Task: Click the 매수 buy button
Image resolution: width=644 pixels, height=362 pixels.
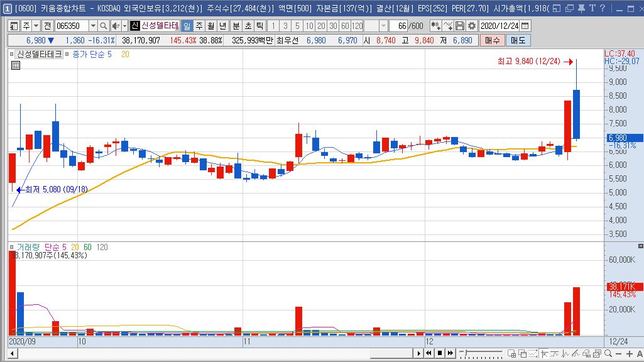Action: pos(493,40)
